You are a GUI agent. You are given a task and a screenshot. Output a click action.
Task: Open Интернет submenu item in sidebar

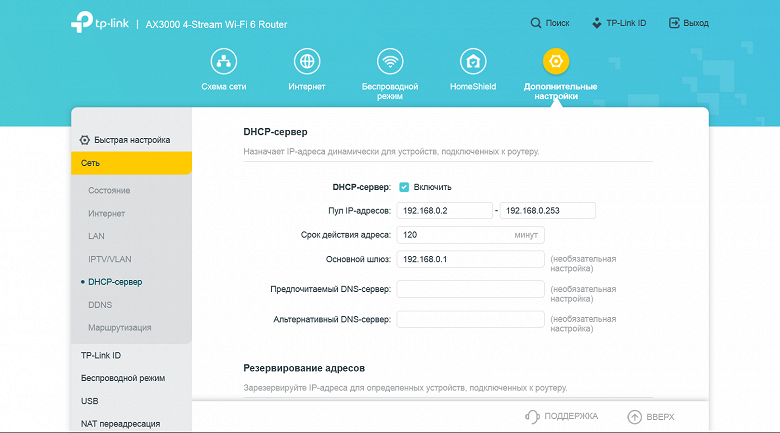point(106,213)
